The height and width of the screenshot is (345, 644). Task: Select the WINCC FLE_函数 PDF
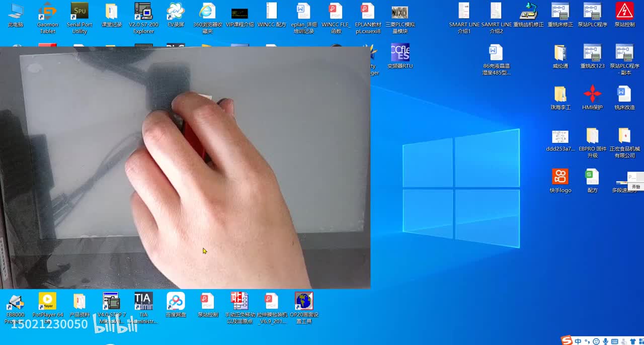pyautogui.click(x=336, y=18)
